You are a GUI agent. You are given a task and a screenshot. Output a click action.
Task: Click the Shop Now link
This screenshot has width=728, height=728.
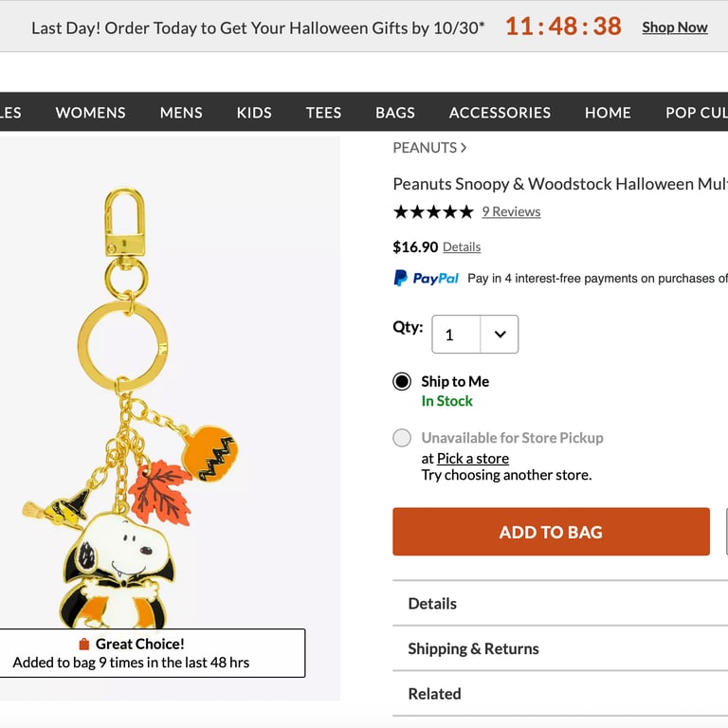[x=674, y=27]
